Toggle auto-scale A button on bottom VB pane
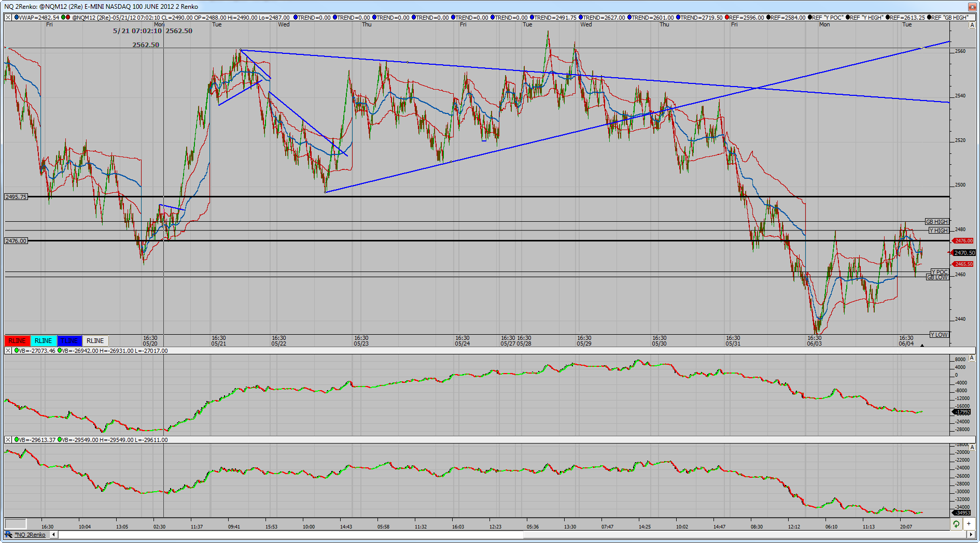This screenshot has height=543, width=980. coord(972,447)
